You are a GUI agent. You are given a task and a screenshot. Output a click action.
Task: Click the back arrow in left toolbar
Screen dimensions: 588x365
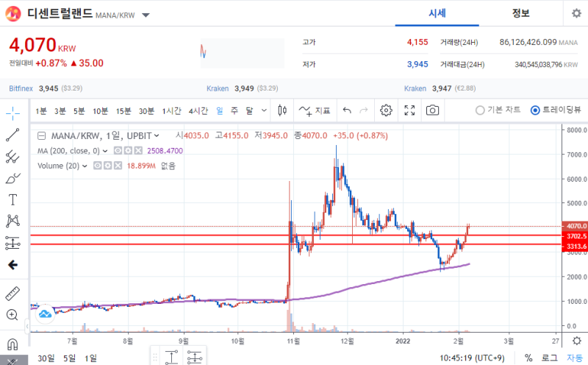tap(12, 265)
